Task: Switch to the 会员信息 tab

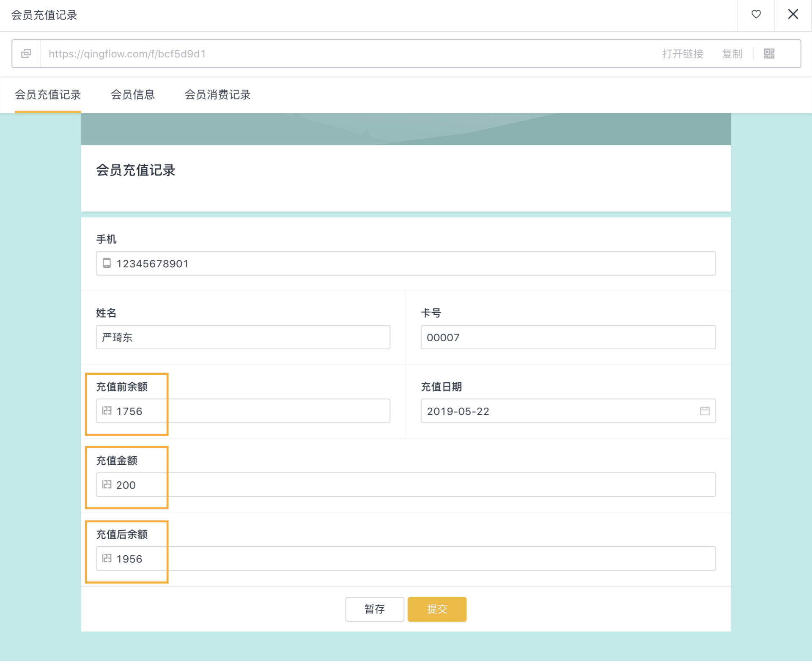Action: 132,95
